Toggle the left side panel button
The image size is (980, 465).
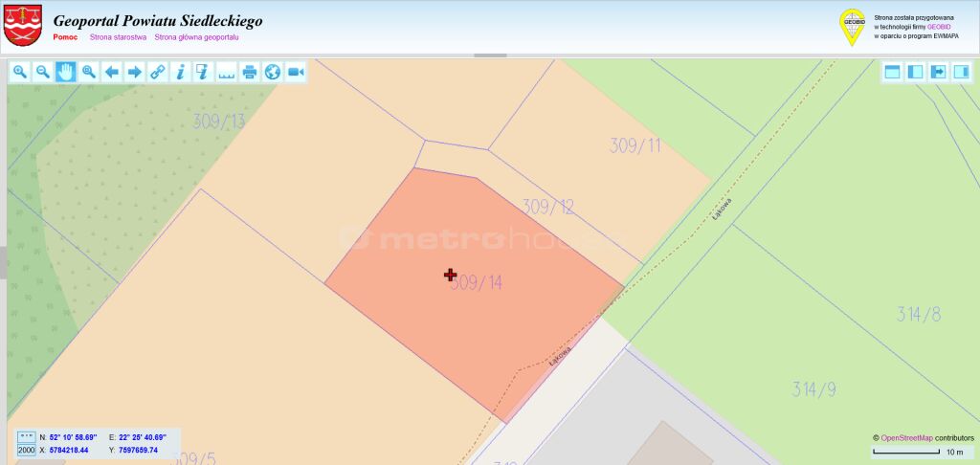[x=916, y=72]
